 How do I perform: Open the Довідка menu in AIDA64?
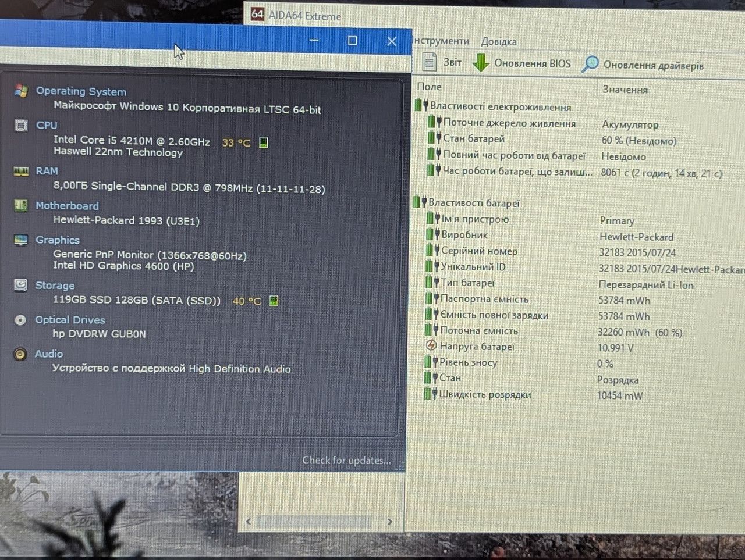coord(499,41)
